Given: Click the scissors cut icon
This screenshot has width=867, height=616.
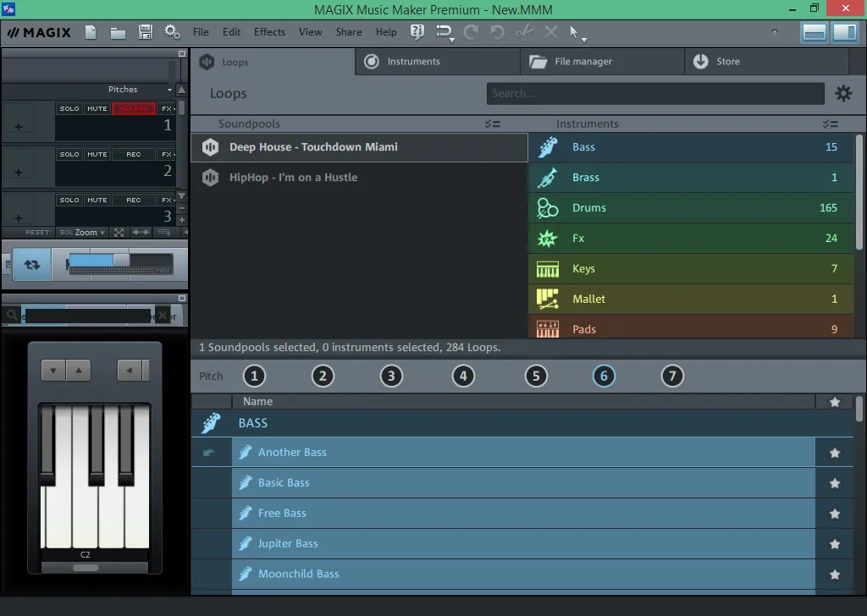Looking at the screenshot, I should (524, 32).
